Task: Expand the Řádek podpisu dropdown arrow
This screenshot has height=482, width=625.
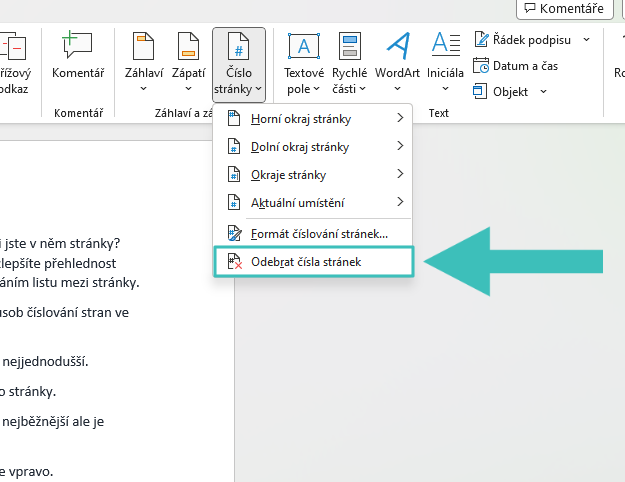Action: pos(586,39)
